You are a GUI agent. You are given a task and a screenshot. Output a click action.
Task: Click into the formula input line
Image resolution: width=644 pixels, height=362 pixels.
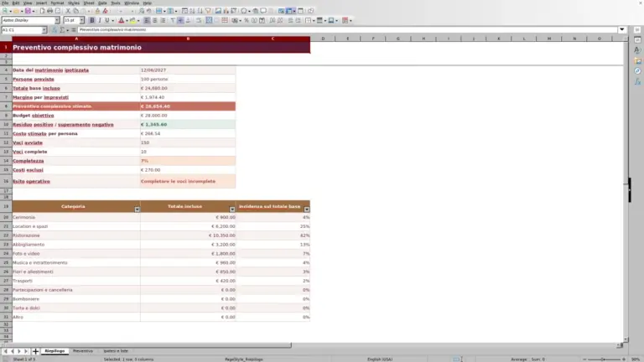pyautogui.click(x=347, y=29)
